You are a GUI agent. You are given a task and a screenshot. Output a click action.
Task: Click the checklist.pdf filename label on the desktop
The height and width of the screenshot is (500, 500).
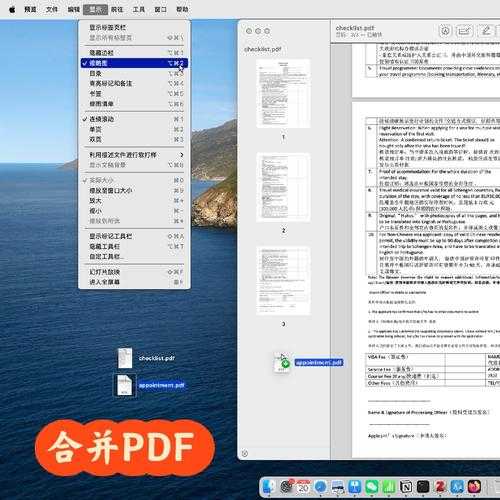tap(157, 358)
